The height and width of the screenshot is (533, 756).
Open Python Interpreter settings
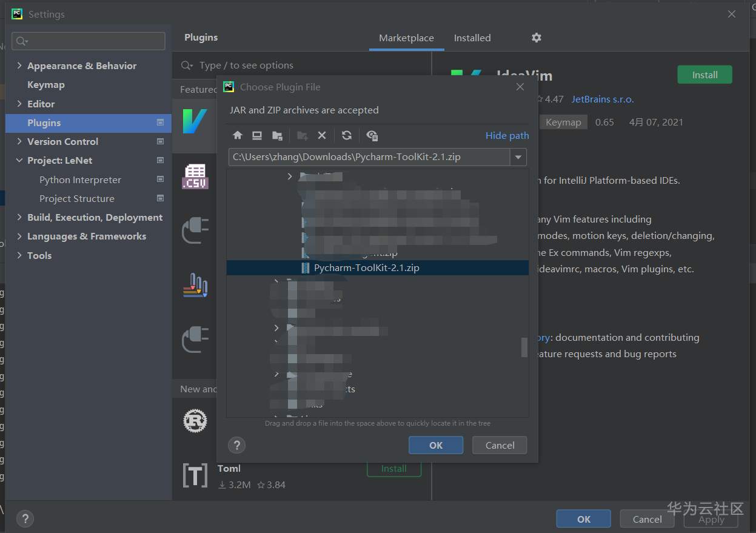(80, 179)
